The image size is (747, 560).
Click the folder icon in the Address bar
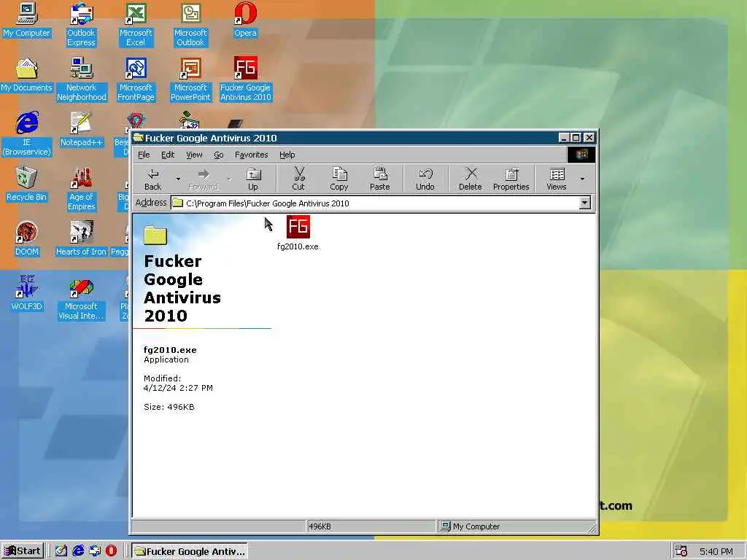tap(178, 203)
